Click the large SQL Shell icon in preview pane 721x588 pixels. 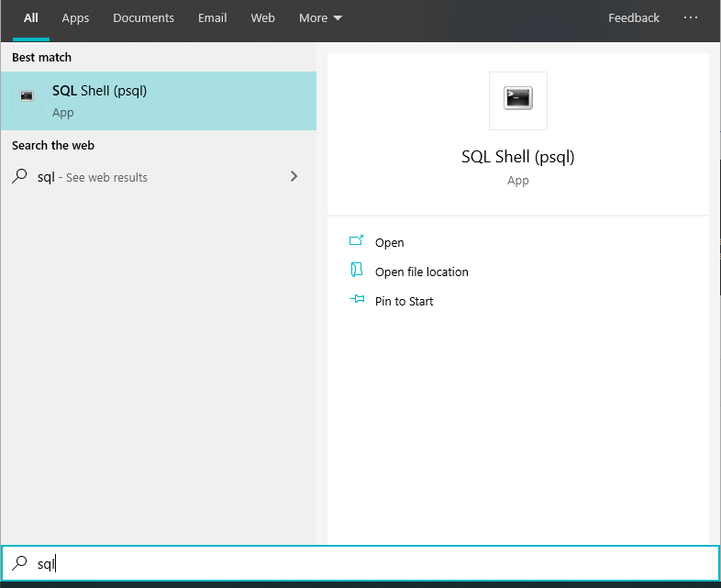coord(517,100)
